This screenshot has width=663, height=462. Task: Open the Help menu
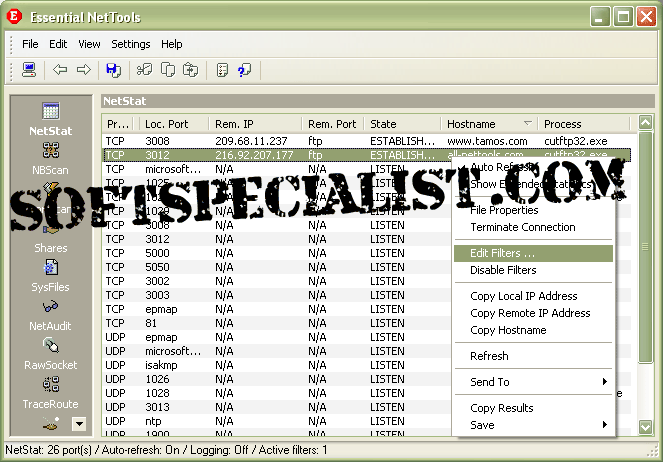click(x=171, y=44)
